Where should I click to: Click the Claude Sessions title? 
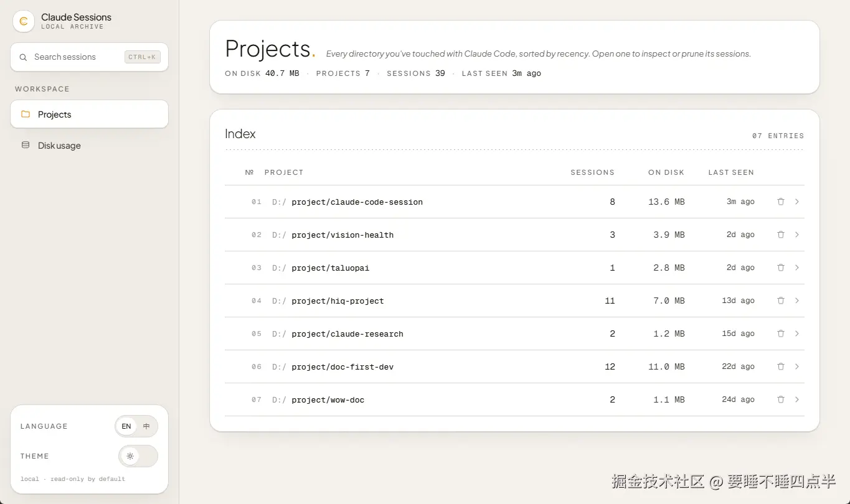pyautogui.click(x=77, y=17)
